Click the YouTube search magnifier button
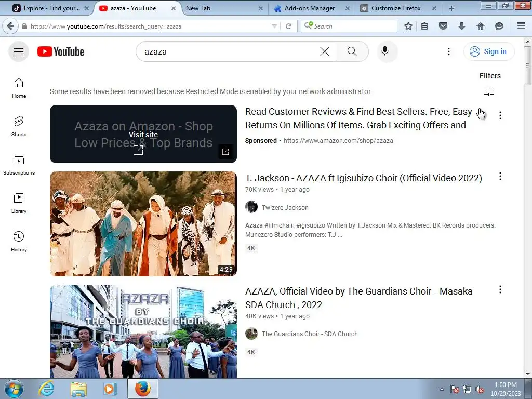532x399 pixels. (352, 51)
